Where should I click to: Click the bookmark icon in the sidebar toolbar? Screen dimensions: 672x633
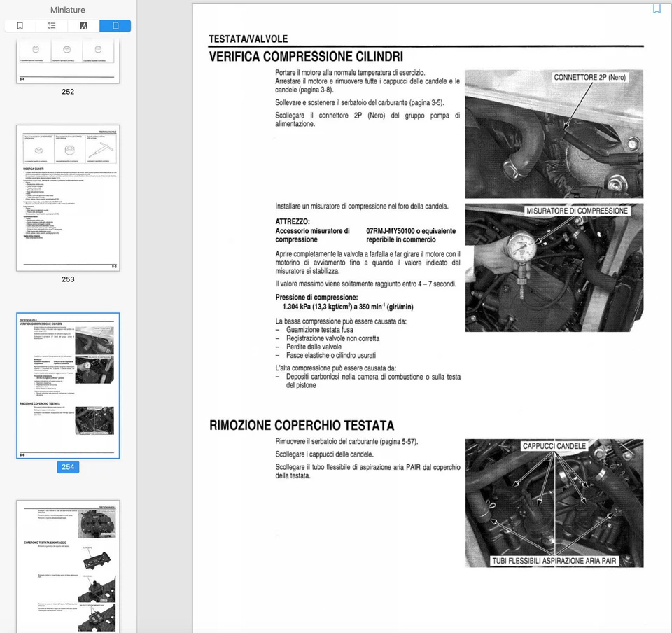pos(20,25)
